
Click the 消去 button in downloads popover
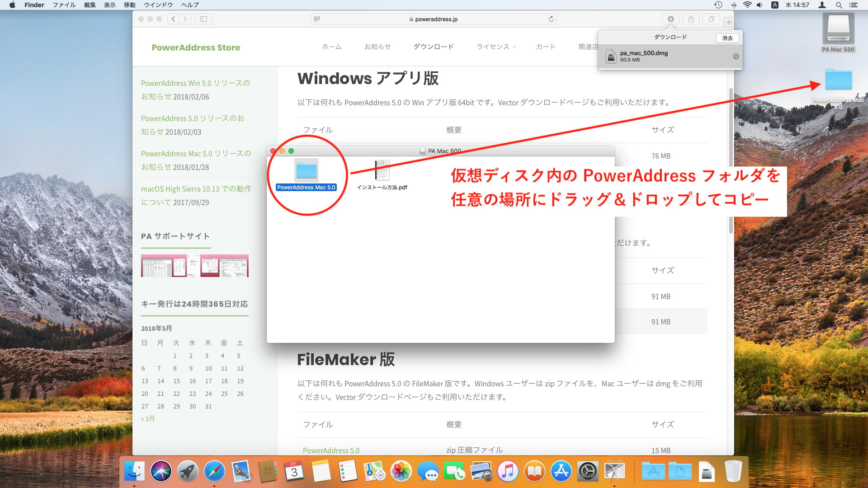[x=727, y=38]
